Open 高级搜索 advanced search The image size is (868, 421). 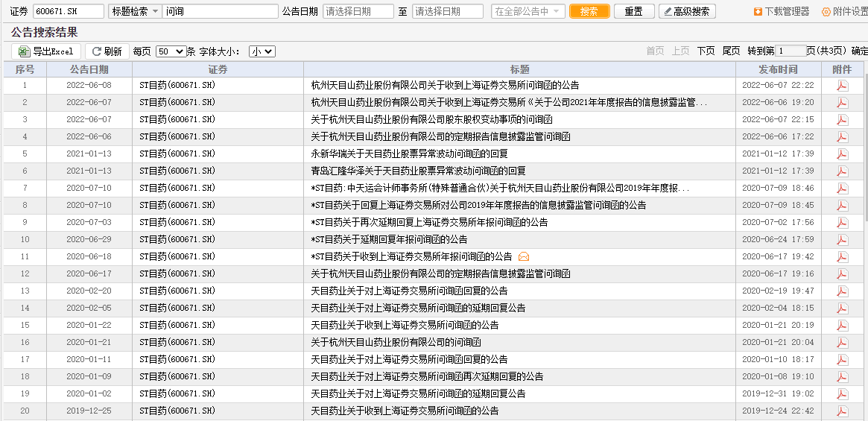point(687,11)
